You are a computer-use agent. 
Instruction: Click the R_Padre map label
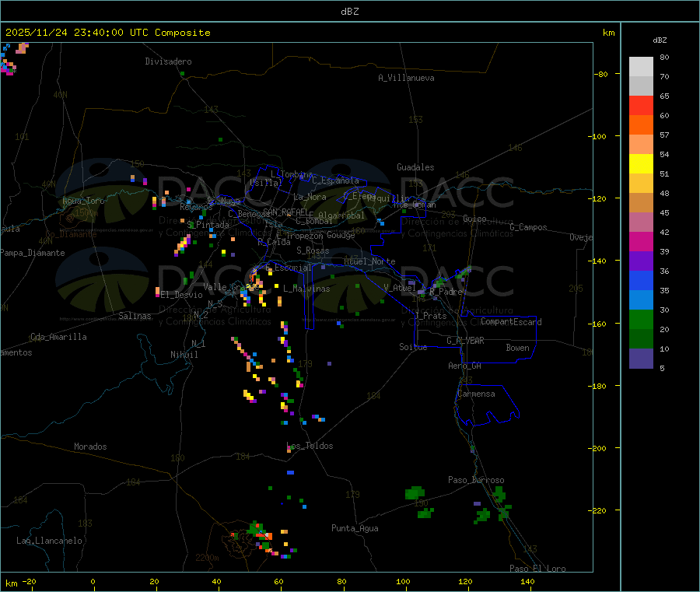click(x=446, y=292)
